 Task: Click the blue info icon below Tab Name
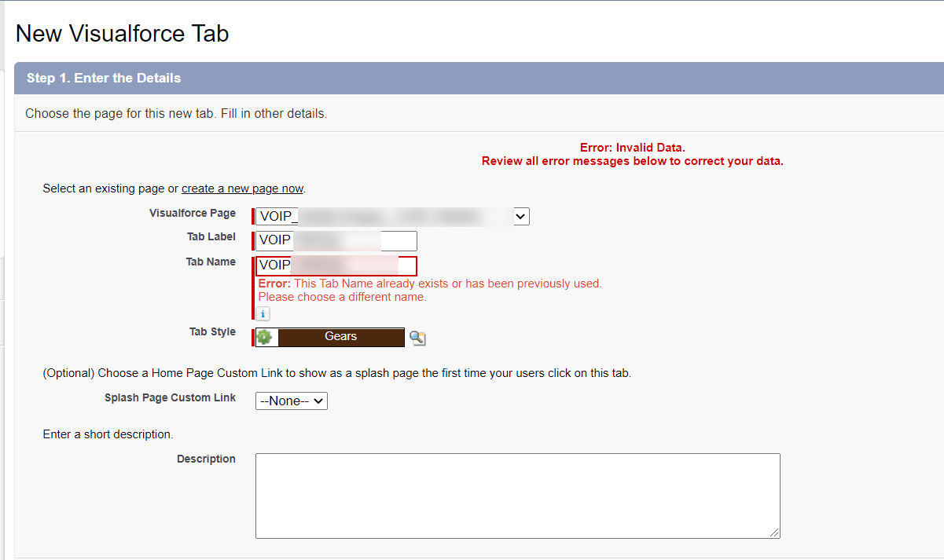coord(262,313)
